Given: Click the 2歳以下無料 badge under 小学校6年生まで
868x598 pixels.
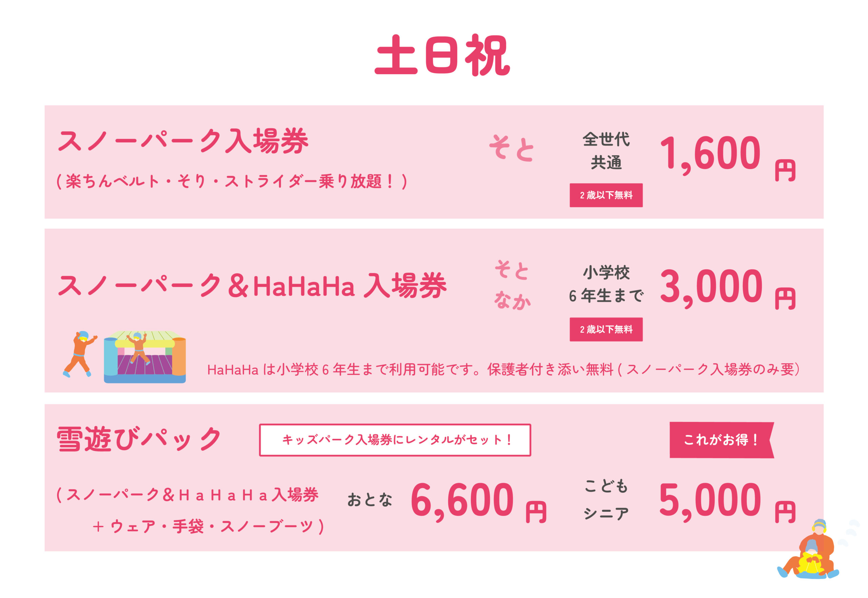Looking at the screenshot, I should tap(606, 329).
